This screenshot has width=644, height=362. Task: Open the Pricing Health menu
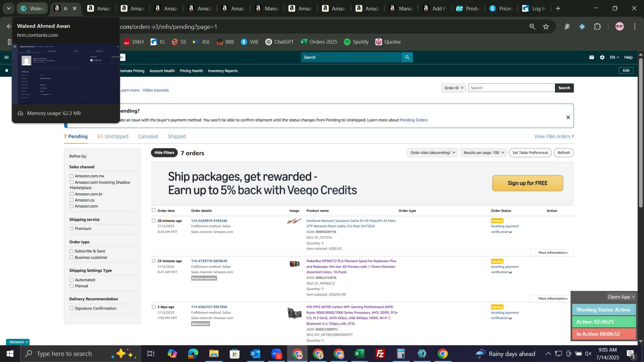[191, 71]
